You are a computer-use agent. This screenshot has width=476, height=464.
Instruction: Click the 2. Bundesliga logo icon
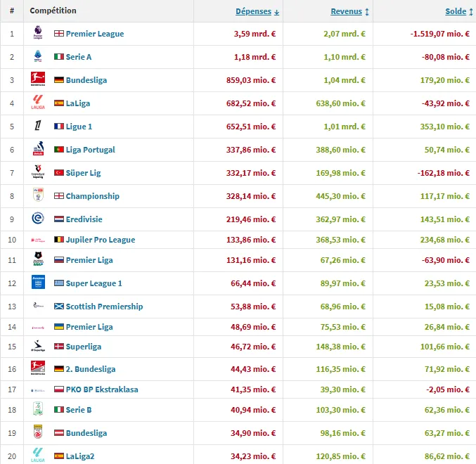[x=38, y=368]
